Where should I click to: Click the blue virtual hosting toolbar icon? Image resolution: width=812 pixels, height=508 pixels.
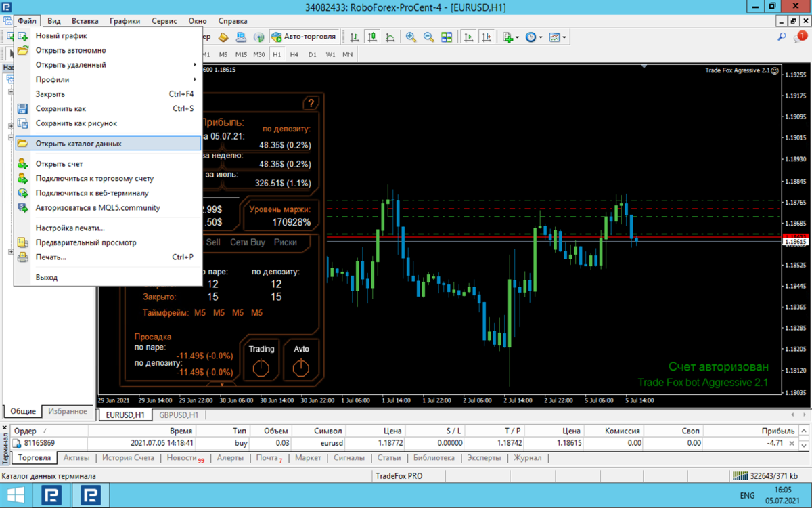[x=241, y=37]
